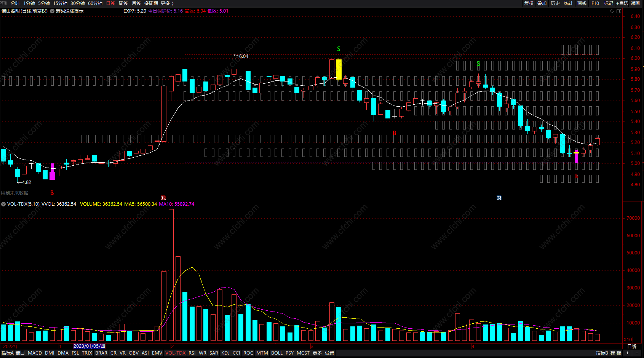Screen dimensions: 644x358
Task: Switch indicator to DMI
Action: (50, 353)
